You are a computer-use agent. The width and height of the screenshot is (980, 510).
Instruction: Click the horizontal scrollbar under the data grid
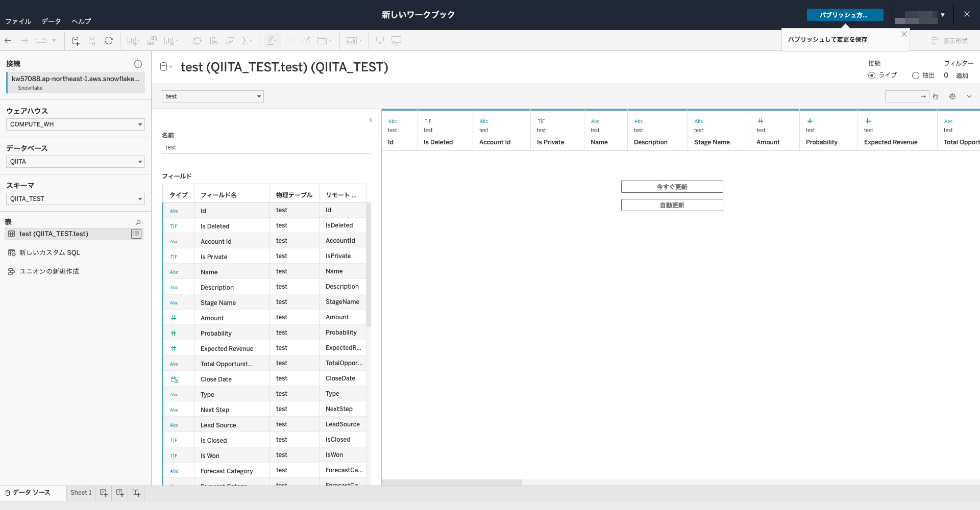tap(452, 482)
